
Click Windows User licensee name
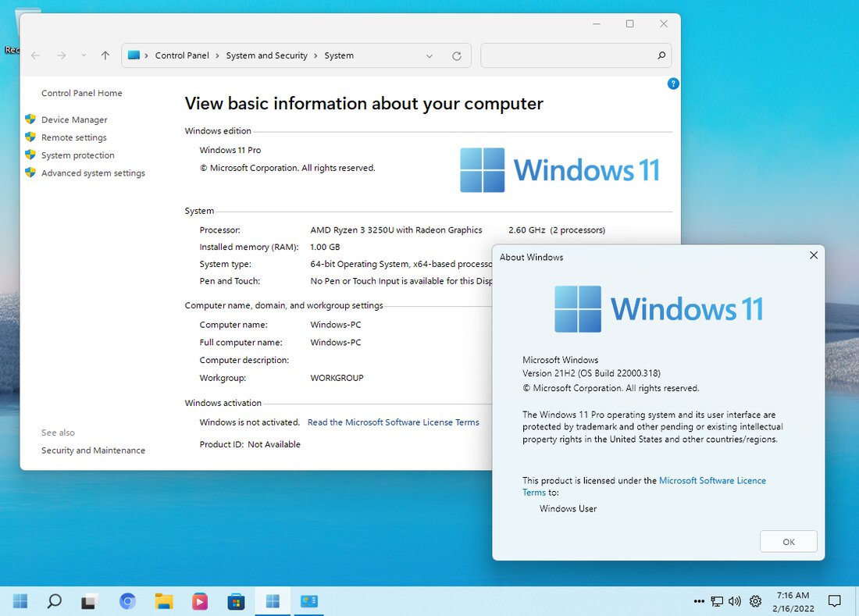568,509
